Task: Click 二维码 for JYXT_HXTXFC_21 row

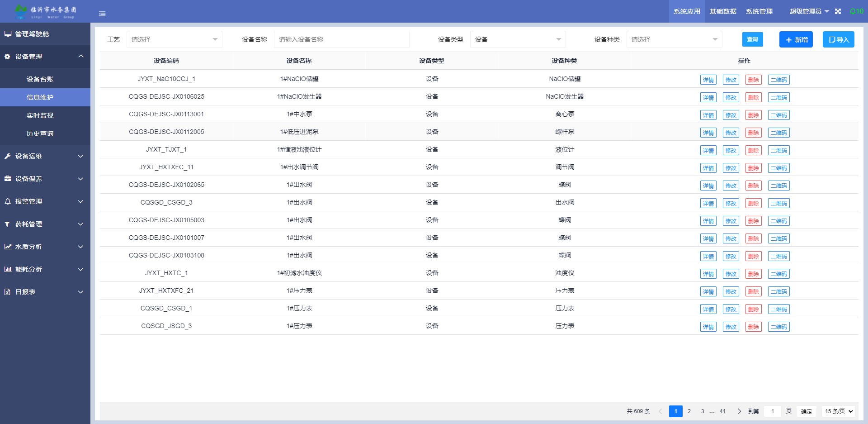Action: coord(779,291)
